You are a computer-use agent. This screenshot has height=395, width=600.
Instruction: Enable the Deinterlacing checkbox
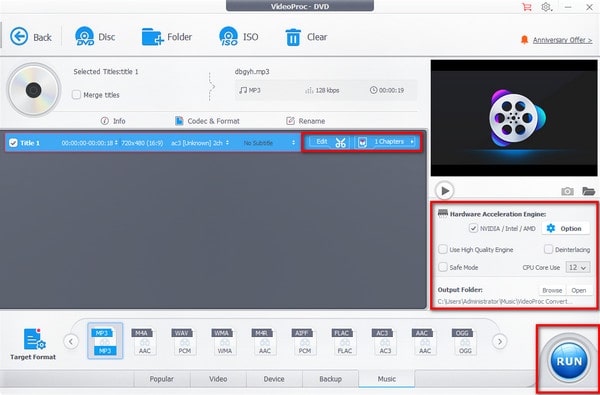point(548,250)
